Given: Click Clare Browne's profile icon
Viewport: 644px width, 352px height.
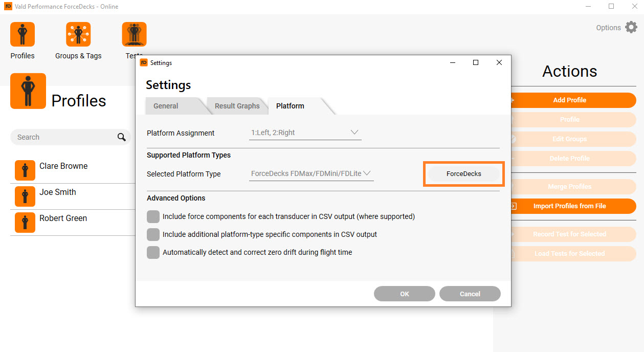Looking at the screenshot, I should click(25, 166).
